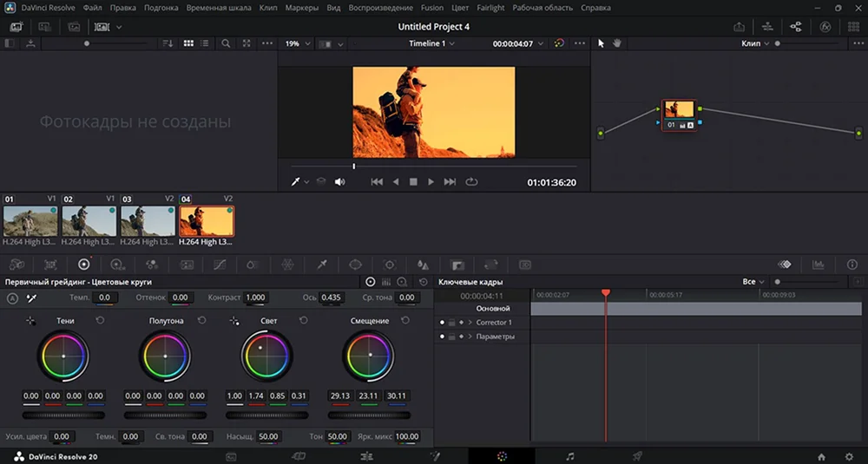Screen dimensions: 868x464
Task: Open the Information palette
Action: coord(852,265)
